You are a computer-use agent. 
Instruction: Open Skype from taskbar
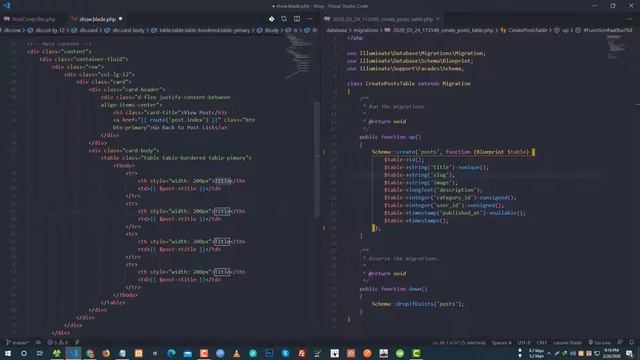click(x=286, y=353)
